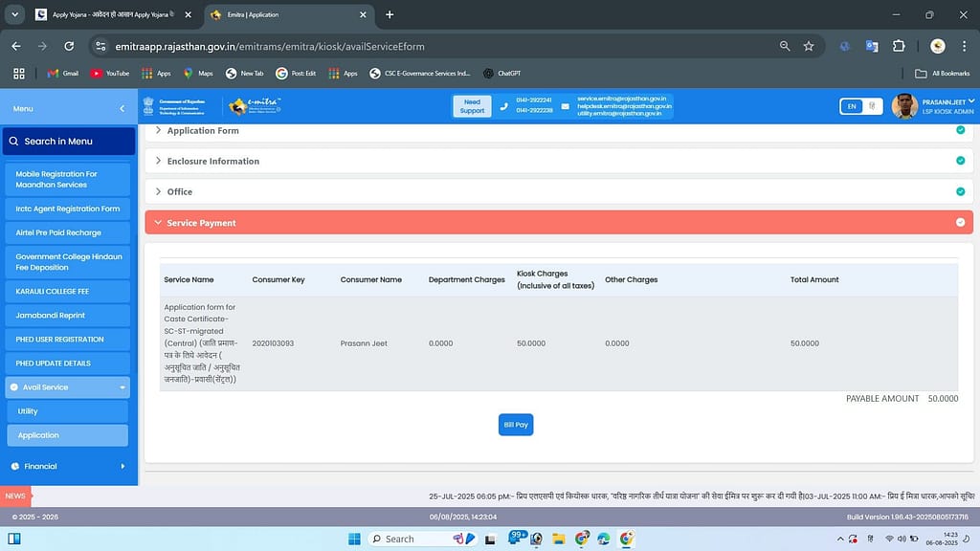This screenshot has width=980, height=551.
Task: Open the ChatGPT bookmark
Action: pyautogui.click(x=501, y=73)
